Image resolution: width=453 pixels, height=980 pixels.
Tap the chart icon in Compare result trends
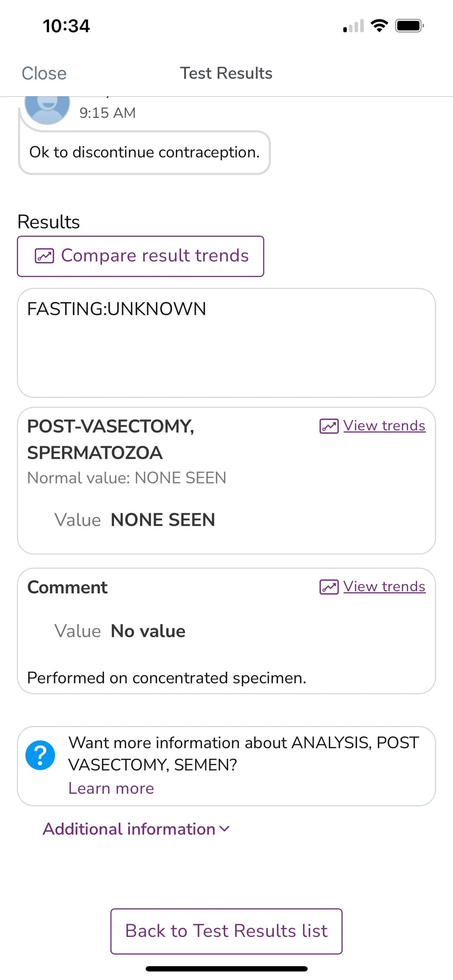[x=44, y=256]
